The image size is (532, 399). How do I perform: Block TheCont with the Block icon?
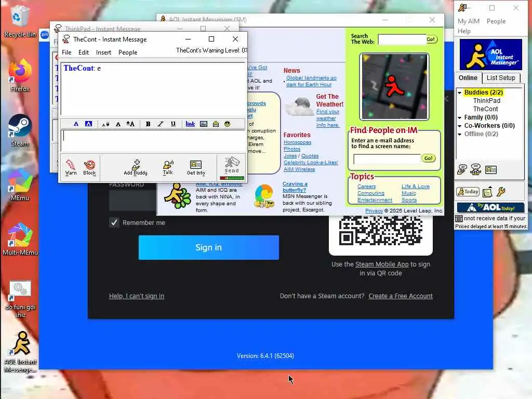tap(89, 167)
